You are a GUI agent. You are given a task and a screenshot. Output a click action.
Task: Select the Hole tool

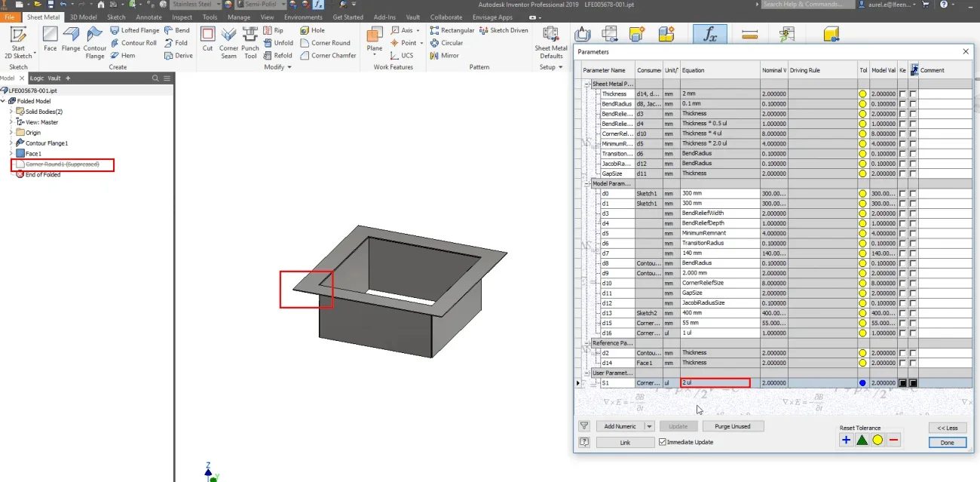click(x=313, y=30)
